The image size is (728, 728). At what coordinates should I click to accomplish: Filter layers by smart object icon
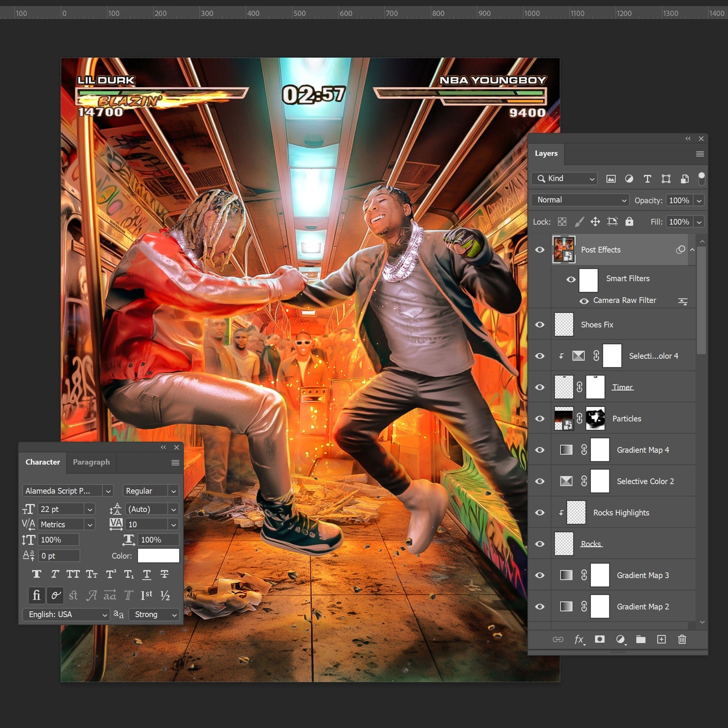coord(685,178)
